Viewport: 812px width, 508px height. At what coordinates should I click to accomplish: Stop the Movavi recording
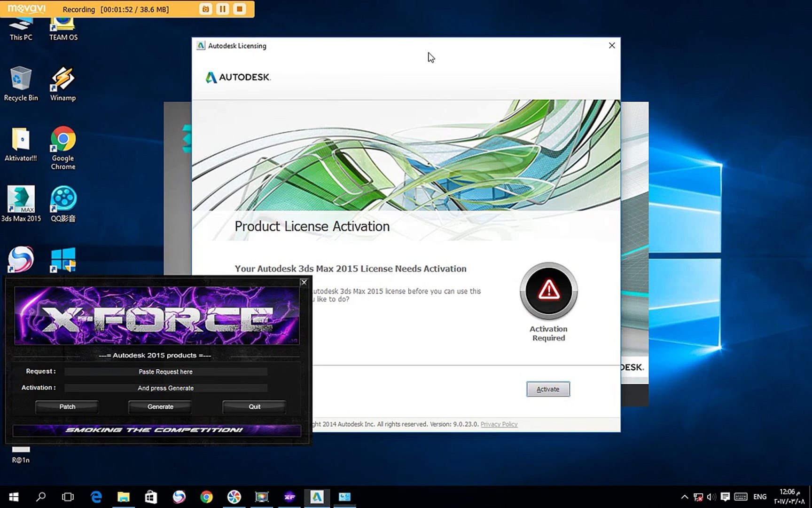pos(240,9)
